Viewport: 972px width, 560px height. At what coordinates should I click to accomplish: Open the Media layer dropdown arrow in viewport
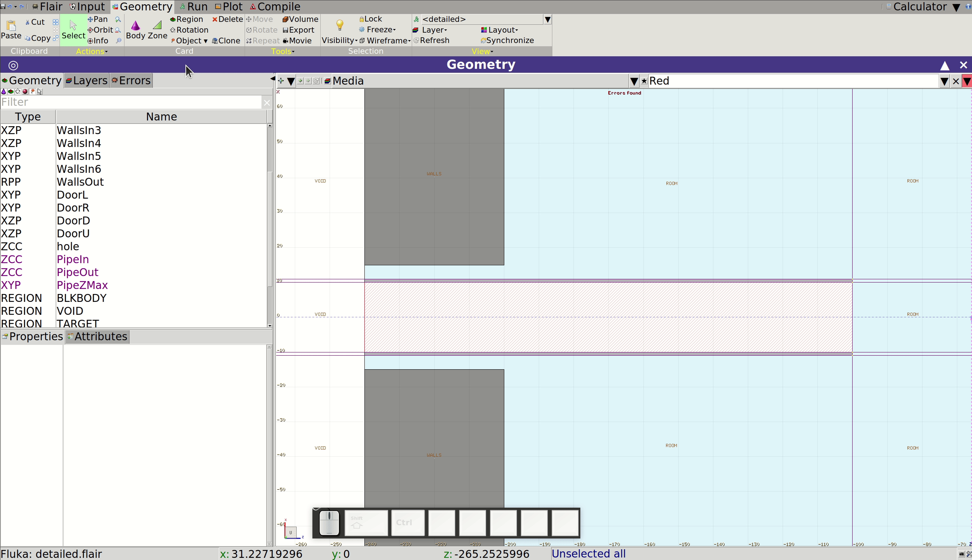pos(634,81)
